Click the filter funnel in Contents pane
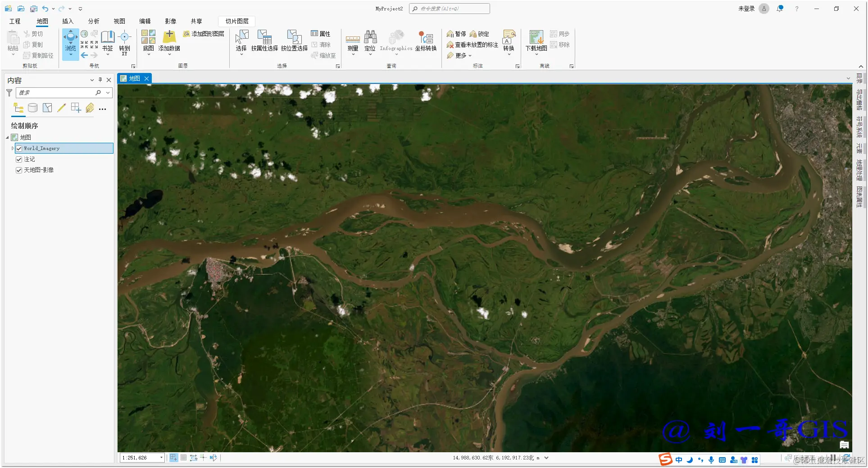Screen dimensions: 868x468 9,92
